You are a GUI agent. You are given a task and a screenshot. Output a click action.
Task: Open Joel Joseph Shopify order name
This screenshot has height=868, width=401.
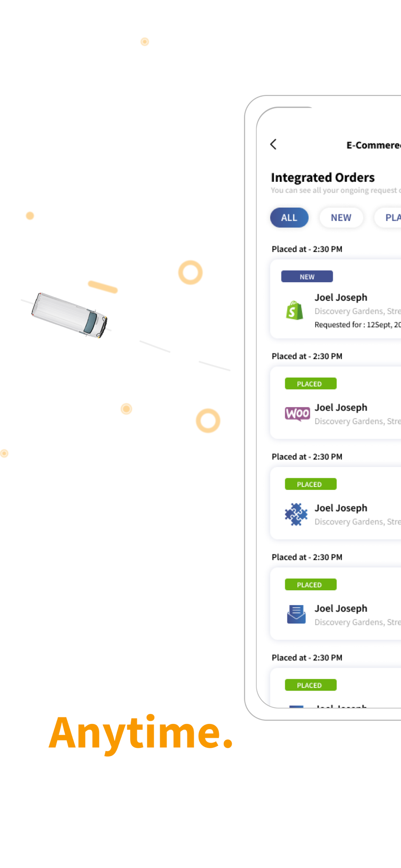pyautogui.click(x=341, y=298)
